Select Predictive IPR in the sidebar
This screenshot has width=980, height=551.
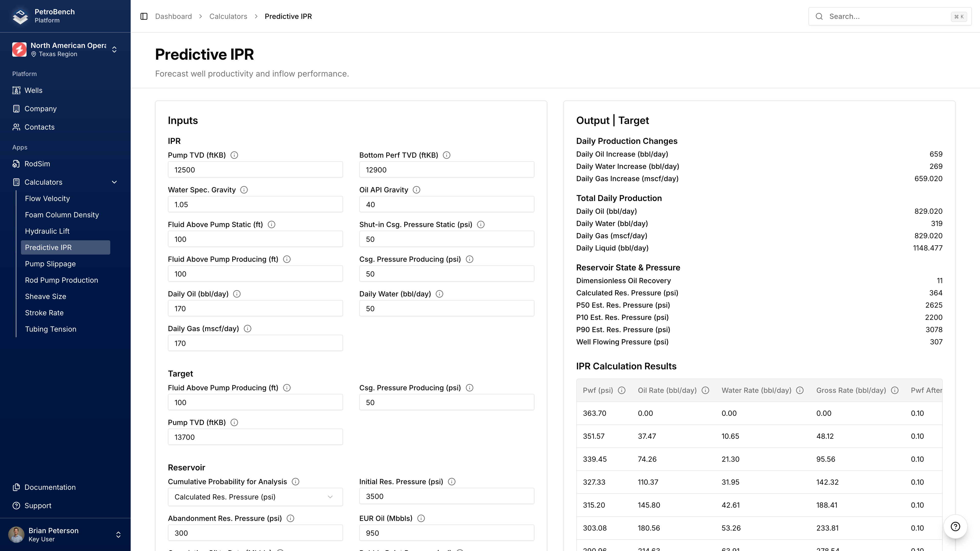point(49,247)
